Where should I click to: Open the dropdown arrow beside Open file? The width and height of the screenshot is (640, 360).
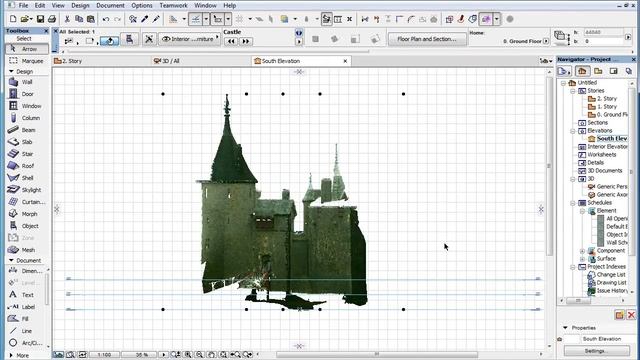coord(31,19)
